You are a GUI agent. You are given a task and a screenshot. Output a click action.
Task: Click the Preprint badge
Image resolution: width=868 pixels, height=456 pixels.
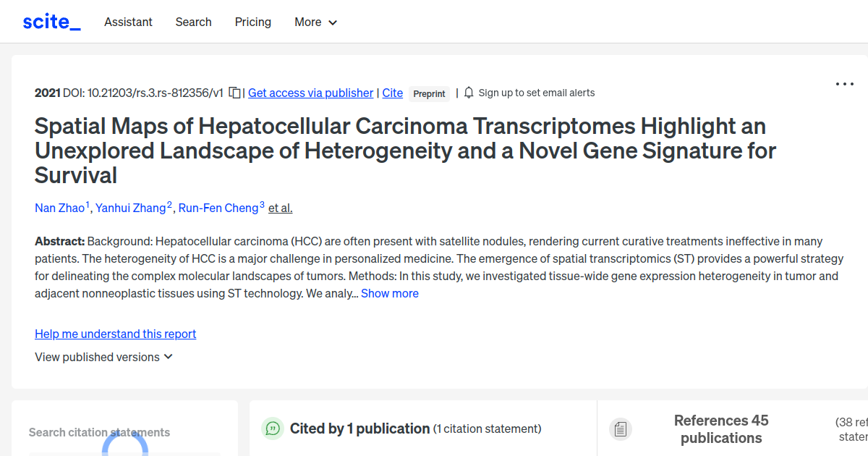click(x=429, y=93)
